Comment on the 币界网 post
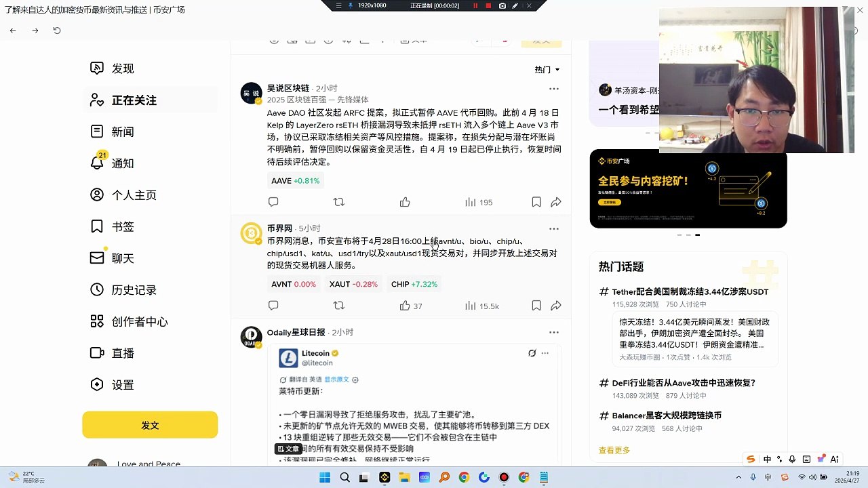The height and width of the screenshot is (488, 868). point(273,306)
